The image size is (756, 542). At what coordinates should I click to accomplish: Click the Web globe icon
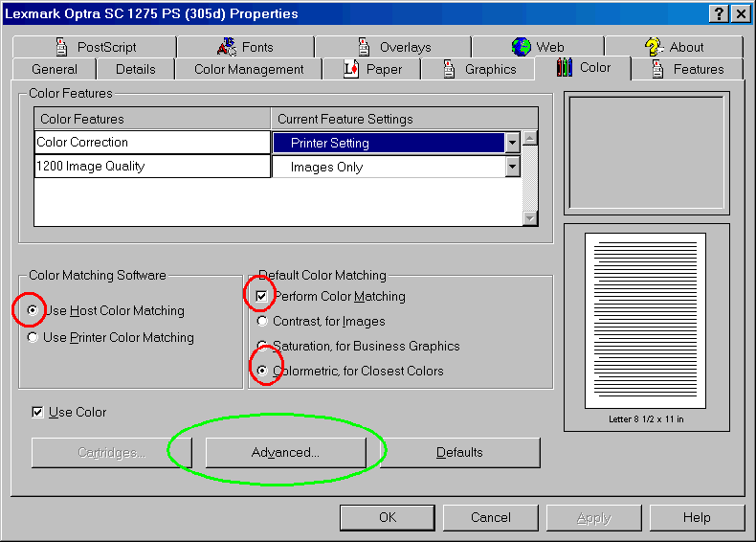pyautogui.click(x=522, y=47)
